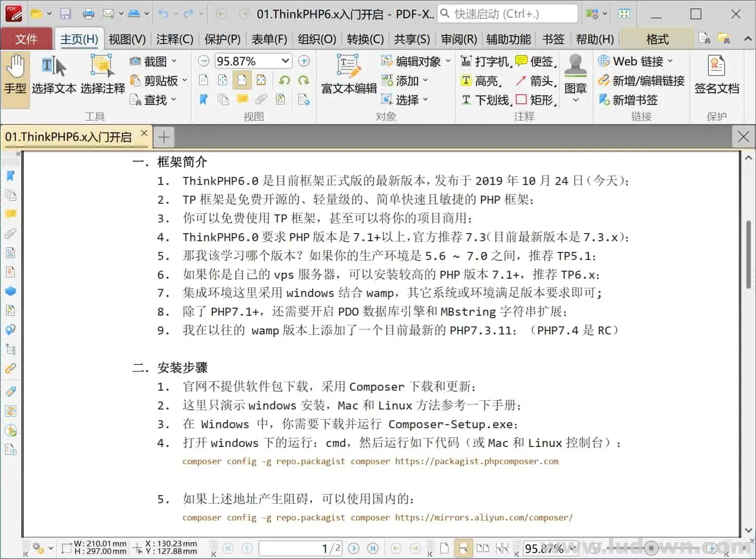The height and width of the screenshot is (559, 756).
Task: Click the Select Comments tool (选择注释)
Action: (x=102, y=76)
